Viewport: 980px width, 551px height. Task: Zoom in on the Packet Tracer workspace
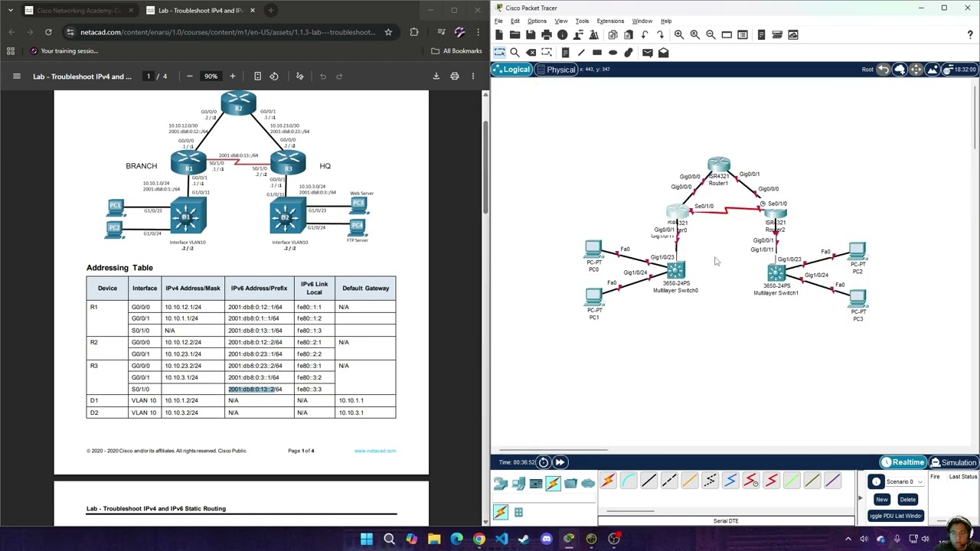679,35
